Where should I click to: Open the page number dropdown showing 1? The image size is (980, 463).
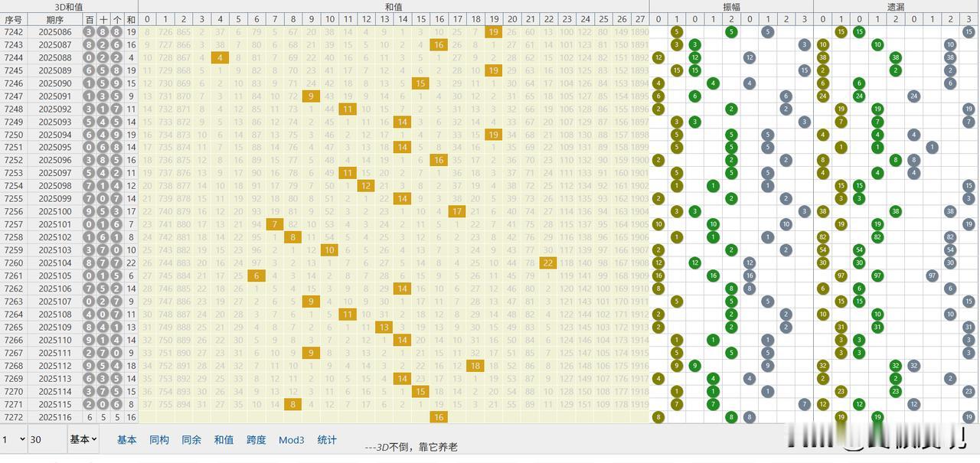[13, 439]
